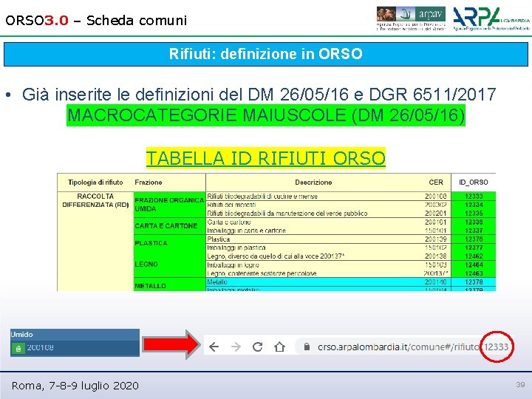This screenshot has height=399, width=532.
Task: Click ID_ORSO value 12463
Action: pos(474,273)
